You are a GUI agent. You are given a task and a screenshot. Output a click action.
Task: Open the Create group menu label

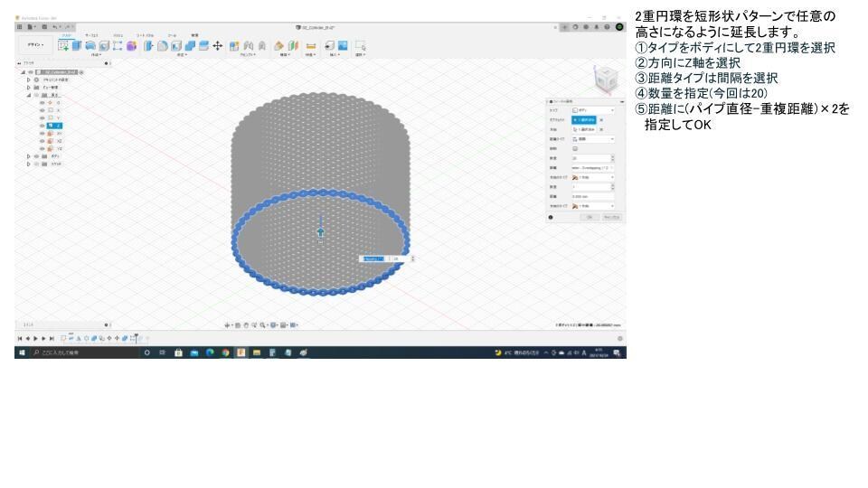click(97, 55)
